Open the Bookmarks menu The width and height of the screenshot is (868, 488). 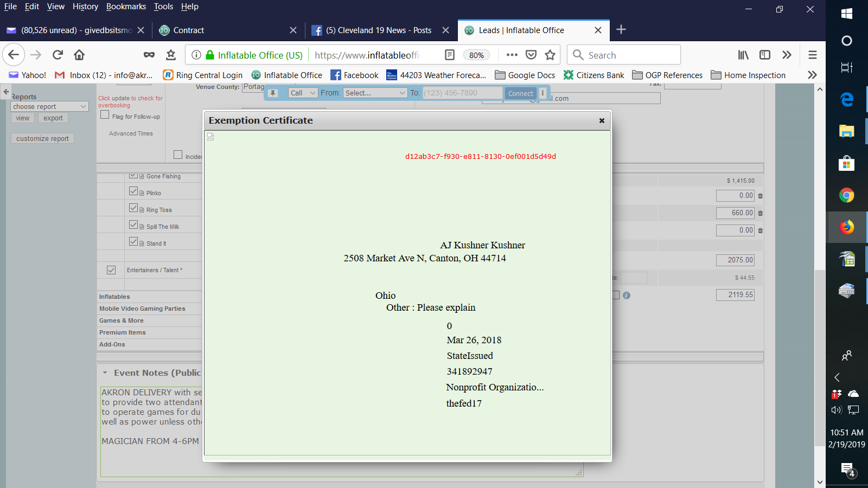coord(126,7)
